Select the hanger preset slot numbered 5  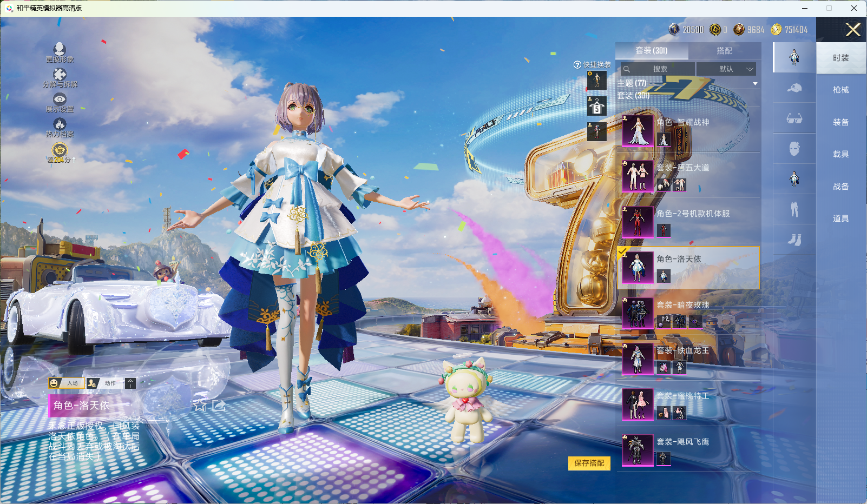(597, 106)
